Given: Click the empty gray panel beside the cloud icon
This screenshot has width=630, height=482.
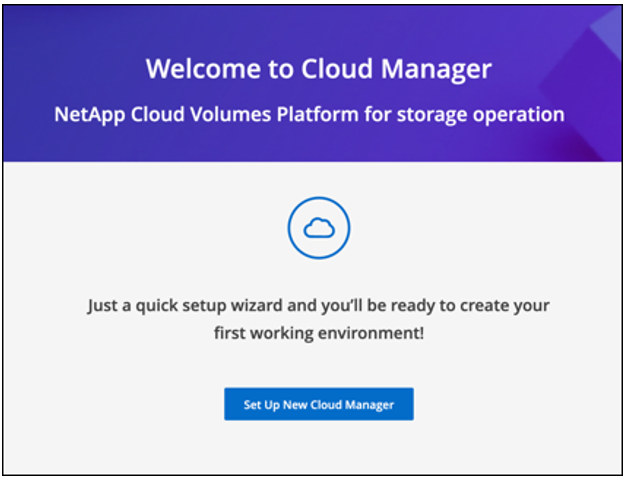Looking at the screenshot, I should (130, 230).
